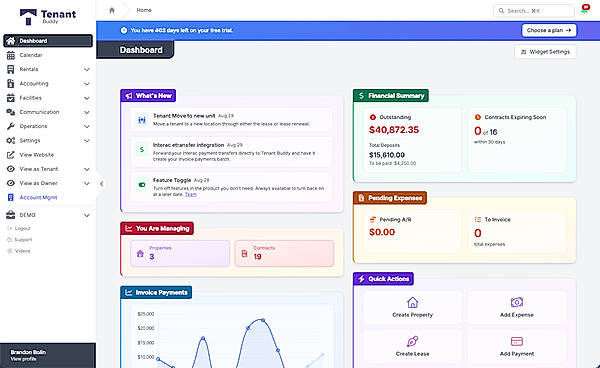Click the Account Mgmt link
This screenshot has height=368, width=600.
point(38,197)
